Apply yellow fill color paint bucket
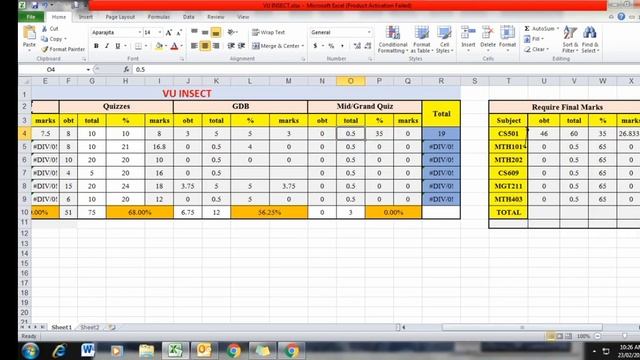This screenshot has height=360, width=640. [x=159, y=46]
